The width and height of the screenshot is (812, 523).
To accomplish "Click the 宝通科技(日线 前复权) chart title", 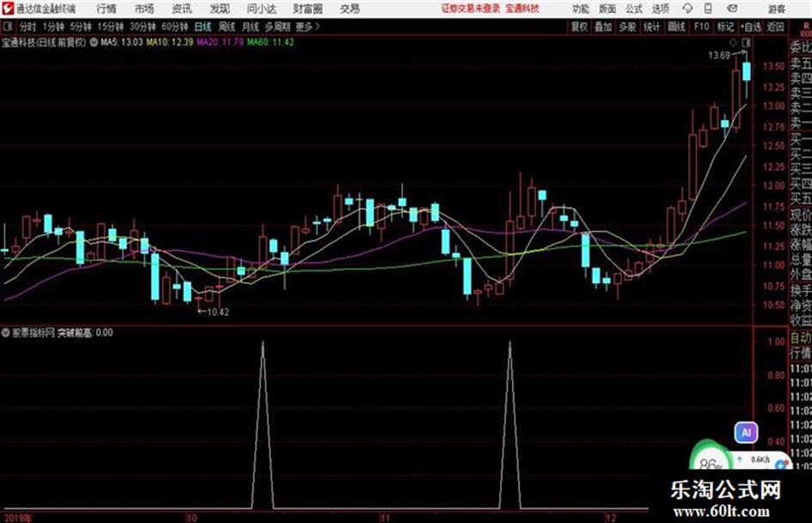I will click(44, 42).
